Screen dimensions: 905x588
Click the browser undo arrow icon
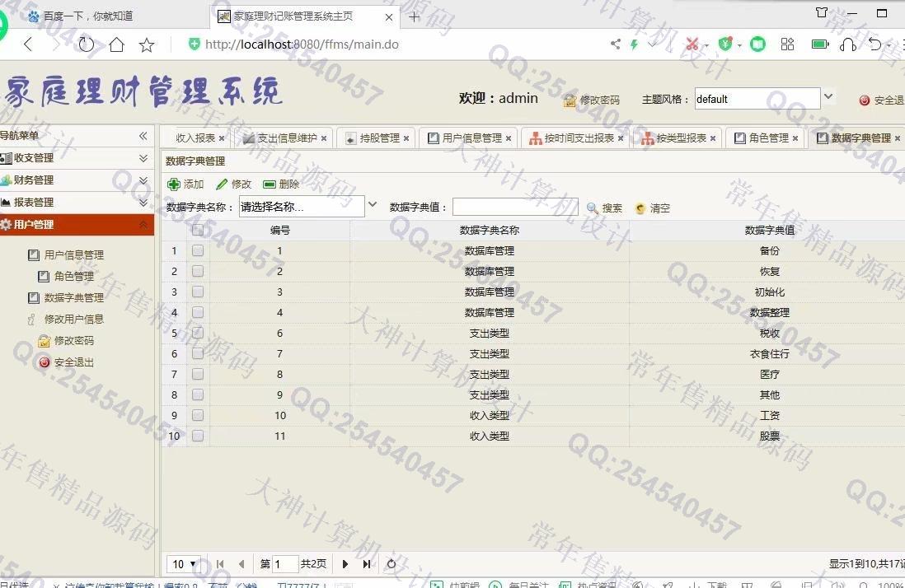coord(875,44)
